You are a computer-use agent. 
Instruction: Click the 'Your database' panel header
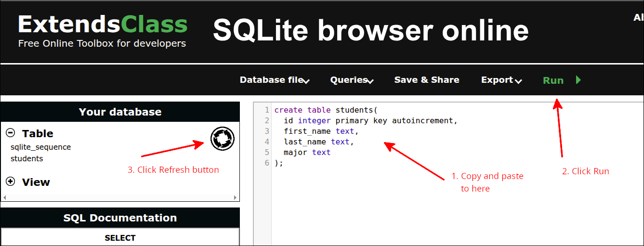tap(120, 112)
